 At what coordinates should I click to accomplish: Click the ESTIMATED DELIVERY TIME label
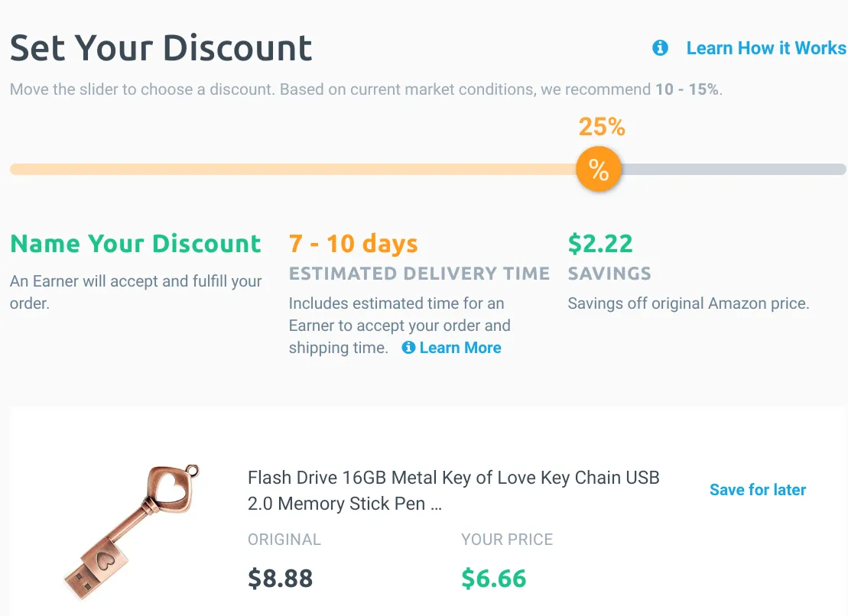coord(419,274)
